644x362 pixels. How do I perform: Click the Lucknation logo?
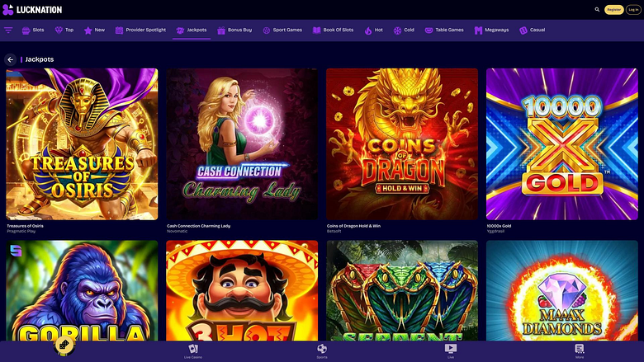pyautogui.click(x=32, y=9)
